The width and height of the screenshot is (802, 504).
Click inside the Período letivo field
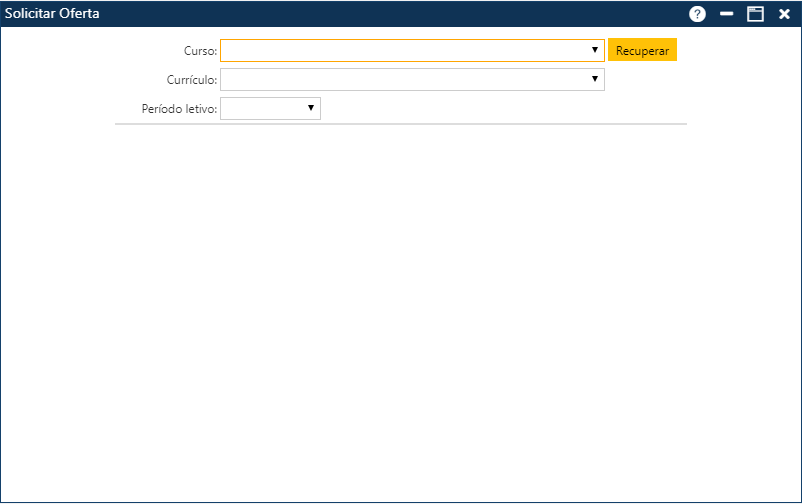click(262, 108)
